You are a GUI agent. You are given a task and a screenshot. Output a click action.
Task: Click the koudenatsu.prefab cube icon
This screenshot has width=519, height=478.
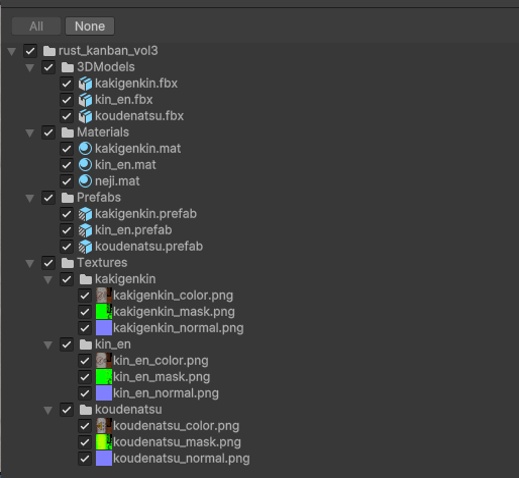pyautogui.click(x=85, y=247)
